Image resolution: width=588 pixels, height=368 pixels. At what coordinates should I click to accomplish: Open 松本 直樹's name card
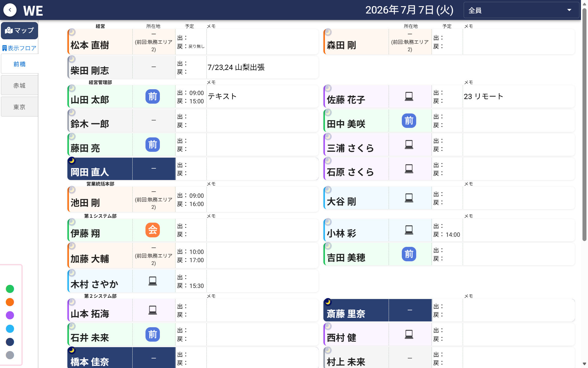pos(100,42)
